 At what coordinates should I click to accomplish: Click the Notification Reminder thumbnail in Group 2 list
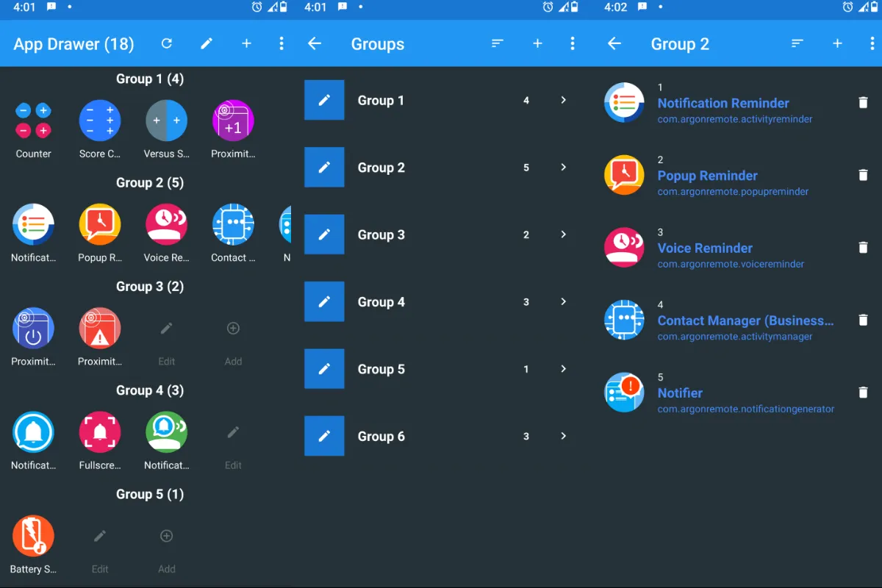pos(624,103)
